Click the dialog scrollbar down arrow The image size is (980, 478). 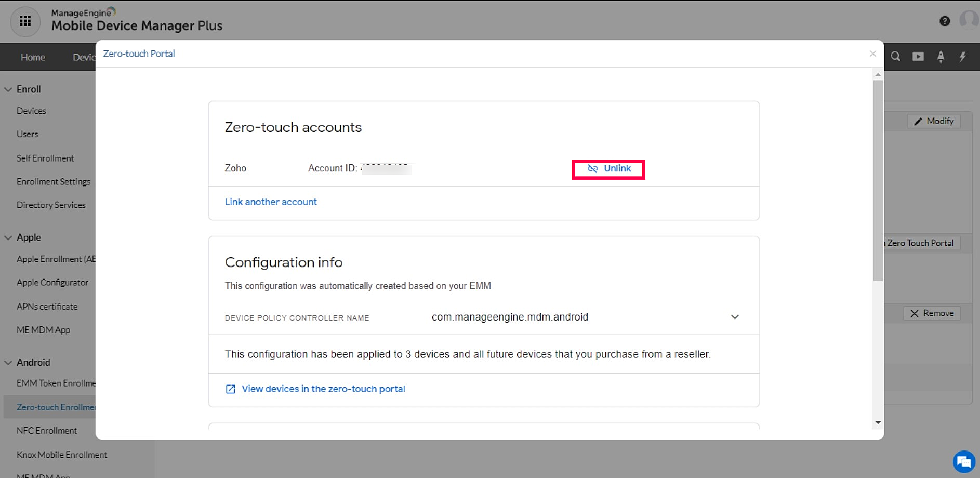pos(878,423)
